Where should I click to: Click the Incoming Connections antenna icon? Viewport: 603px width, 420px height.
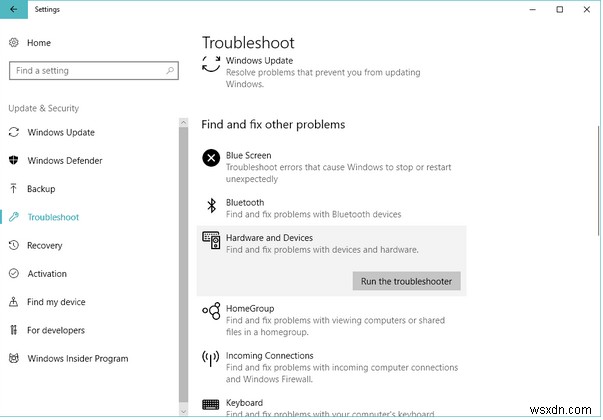[211, 358]
